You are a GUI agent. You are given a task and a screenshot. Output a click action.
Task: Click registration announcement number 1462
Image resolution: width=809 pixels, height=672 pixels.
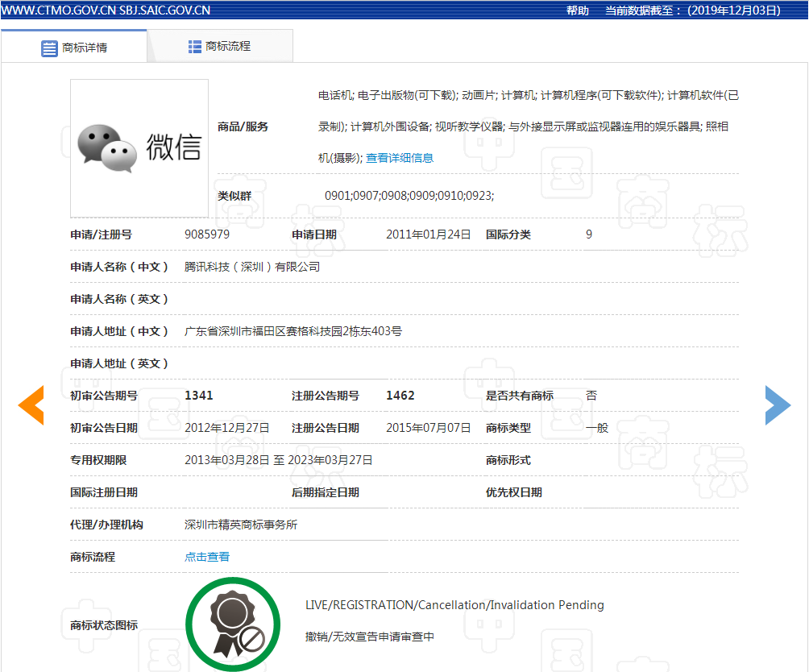(400, 396)
